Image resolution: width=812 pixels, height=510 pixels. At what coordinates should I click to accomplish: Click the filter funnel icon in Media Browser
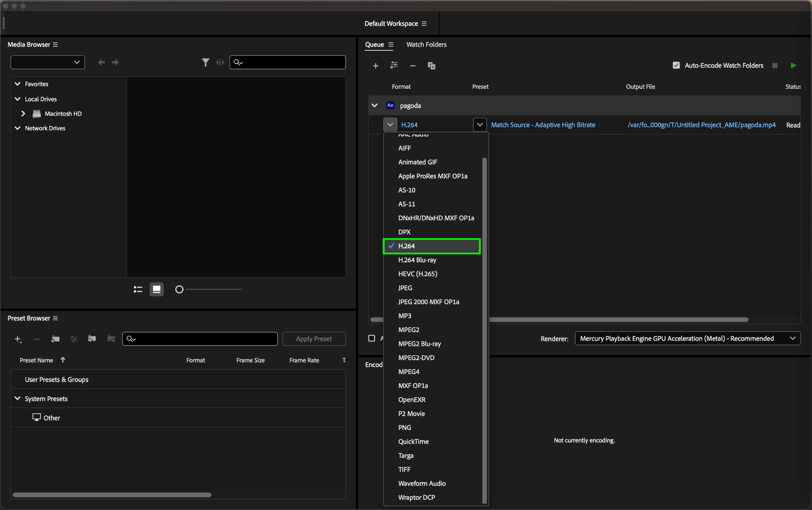tap(205, 62)
